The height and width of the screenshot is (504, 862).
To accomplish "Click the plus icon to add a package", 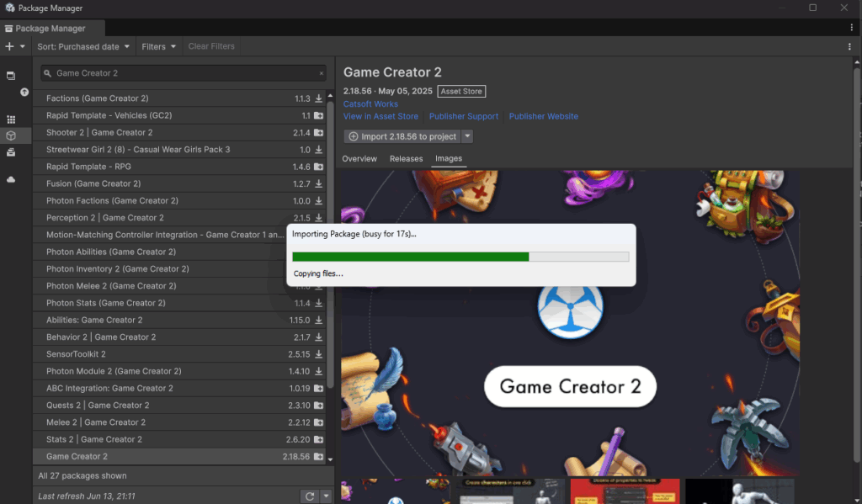I will coord(9,46).
